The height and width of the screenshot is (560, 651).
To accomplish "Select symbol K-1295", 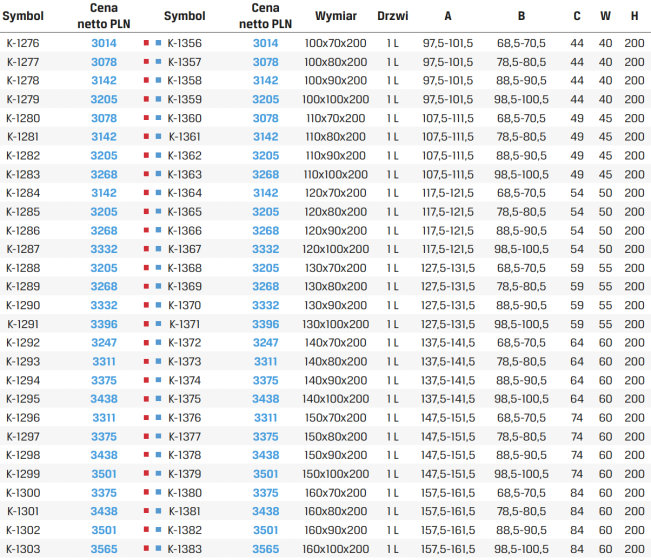I will click(x=23, y=399).
